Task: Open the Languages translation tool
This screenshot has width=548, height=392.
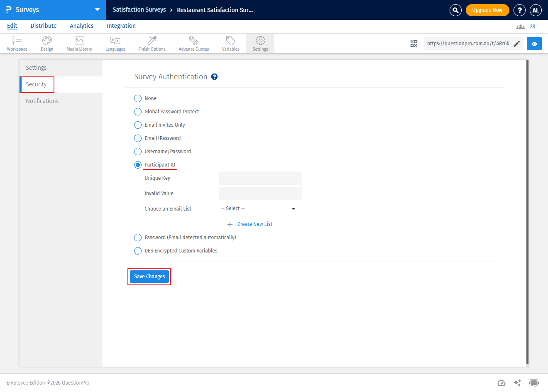Action: tap(115, 43)
